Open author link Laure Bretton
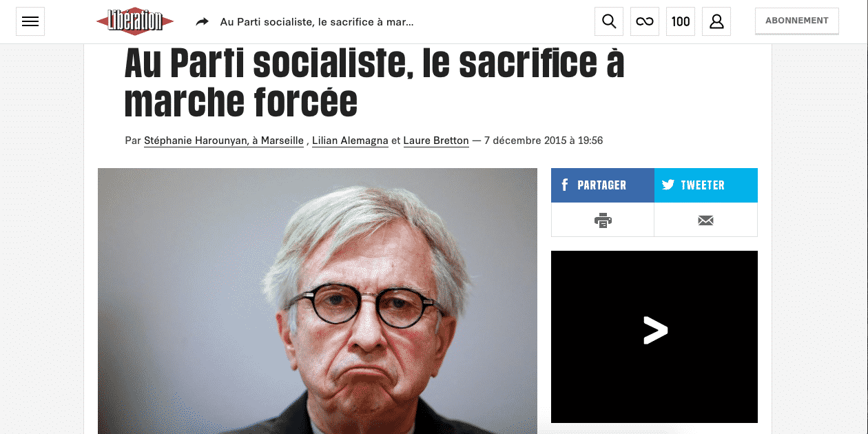The width and height of the screenshot is (868, 434). point(436,141)
